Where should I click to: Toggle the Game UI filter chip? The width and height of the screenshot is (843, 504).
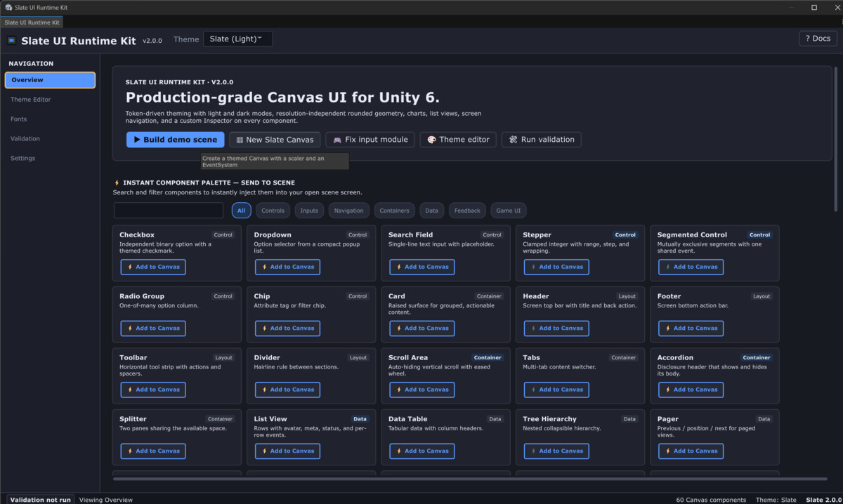509,211
